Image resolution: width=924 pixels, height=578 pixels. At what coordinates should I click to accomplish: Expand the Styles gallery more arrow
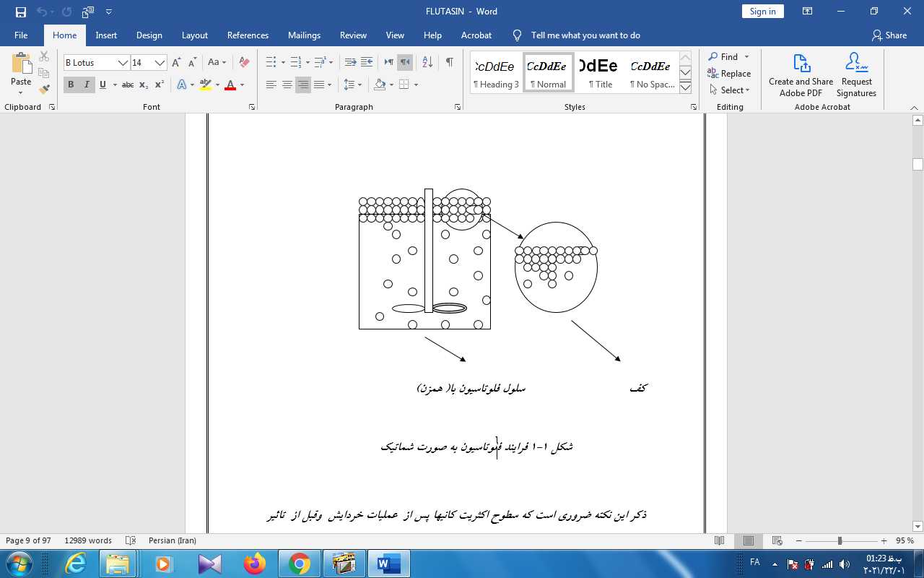686,87
